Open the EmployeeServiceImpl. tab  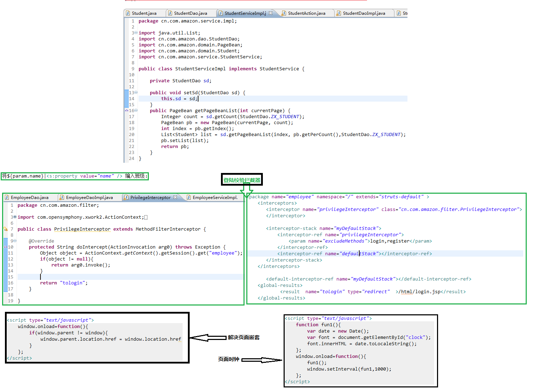point(213,197)
